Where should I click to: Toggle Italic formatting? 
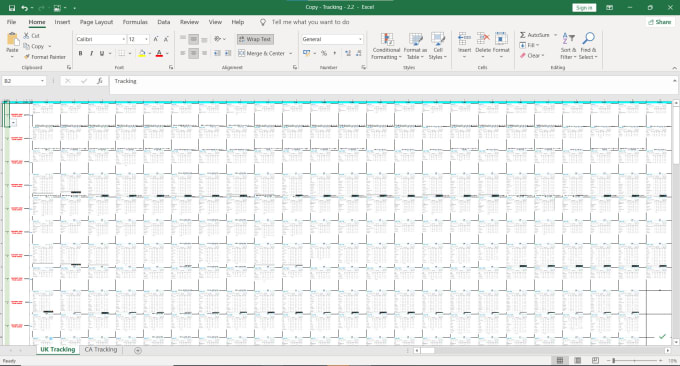pos(91,53)
